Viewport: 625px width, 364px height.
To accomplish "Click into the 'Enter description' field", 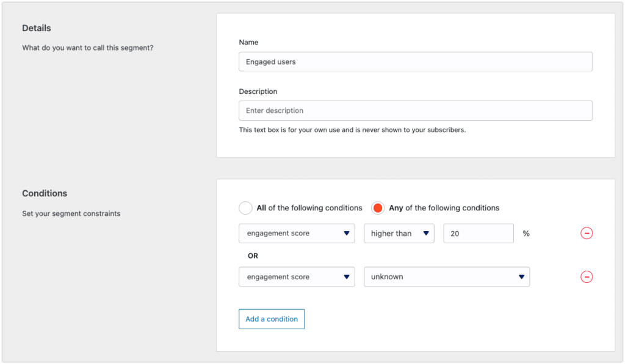I will pos(415,111).
